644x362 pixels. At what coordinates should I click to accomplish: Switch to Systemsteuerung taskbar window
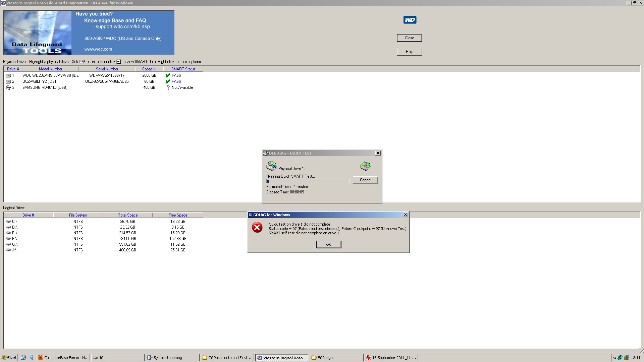(x=172, y=358)
